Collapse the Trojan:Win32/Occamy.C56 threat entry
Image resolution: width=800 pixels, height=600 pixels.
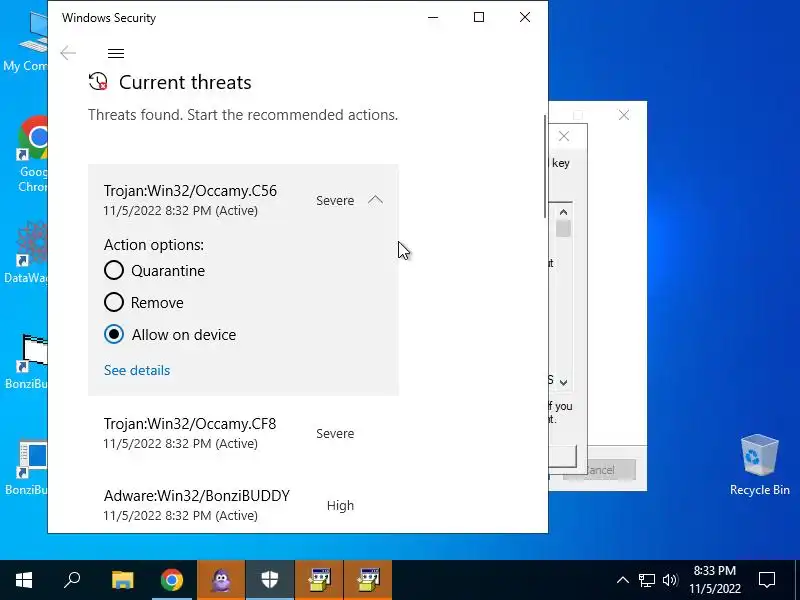tap(375, 200)
